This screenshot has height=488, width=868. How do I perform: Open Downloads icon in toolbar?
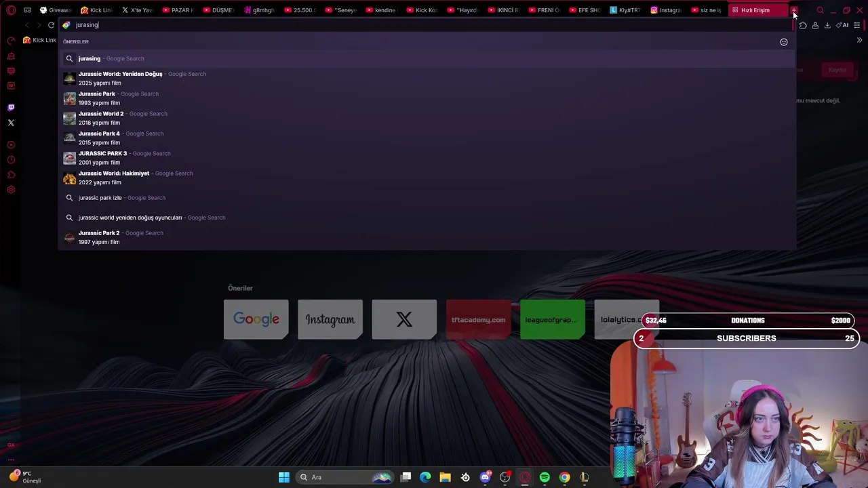click(x=827, y=25)
